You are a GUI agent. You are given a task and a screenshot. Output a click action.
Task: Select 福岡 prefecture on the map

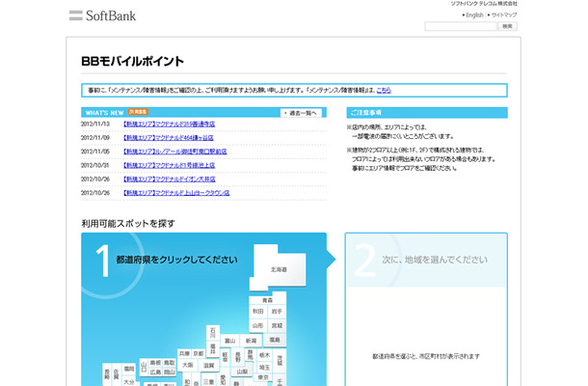click(128, 369)
